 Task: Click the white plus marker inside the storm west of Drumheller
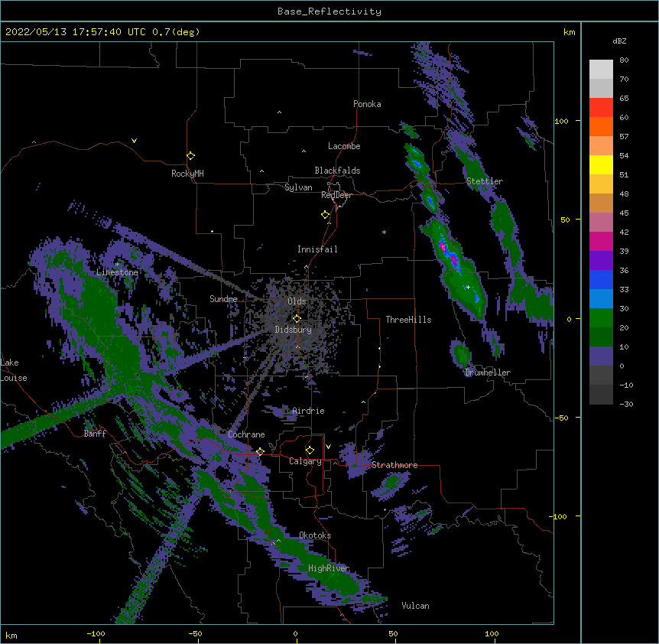pyautogui.click(x=468, y=287)
